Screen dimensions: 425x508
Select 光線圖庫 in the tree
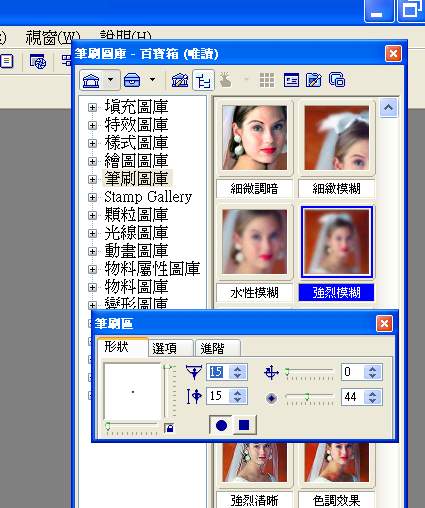(136, 233)
